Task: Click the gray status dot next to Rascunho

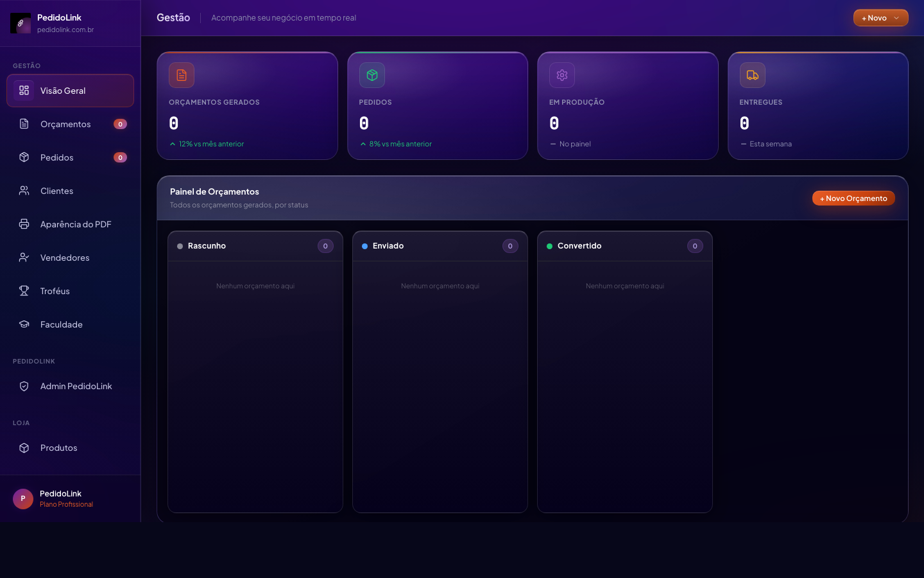Action: click(180, 246)
